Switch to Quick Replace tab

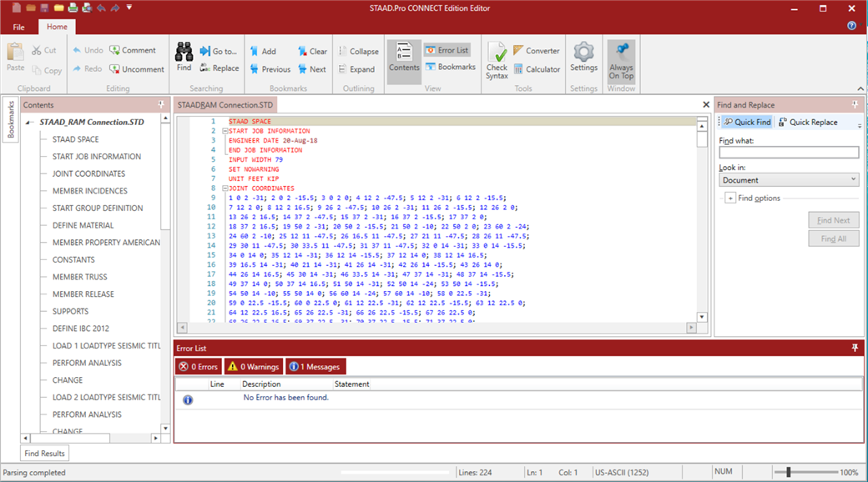pos(808,123)
